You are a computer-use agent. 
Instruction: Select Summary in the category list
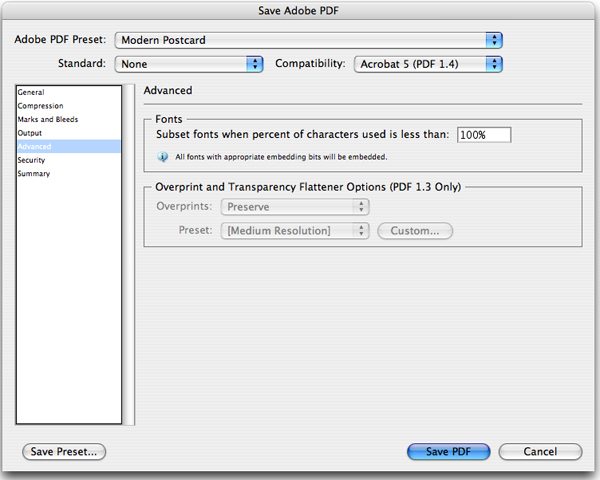point(68,174)
